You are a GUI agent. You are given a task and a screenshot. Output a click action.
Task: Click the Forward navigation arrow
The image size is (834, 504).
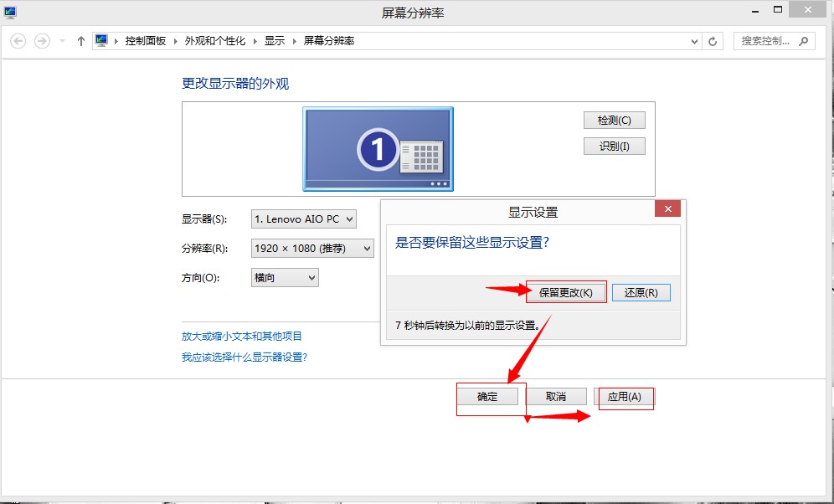[42, 41]
